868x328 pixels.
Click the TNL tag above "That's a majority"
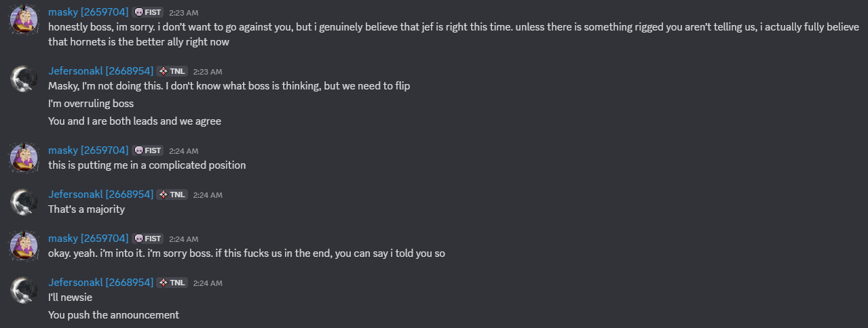pos(172,194)
